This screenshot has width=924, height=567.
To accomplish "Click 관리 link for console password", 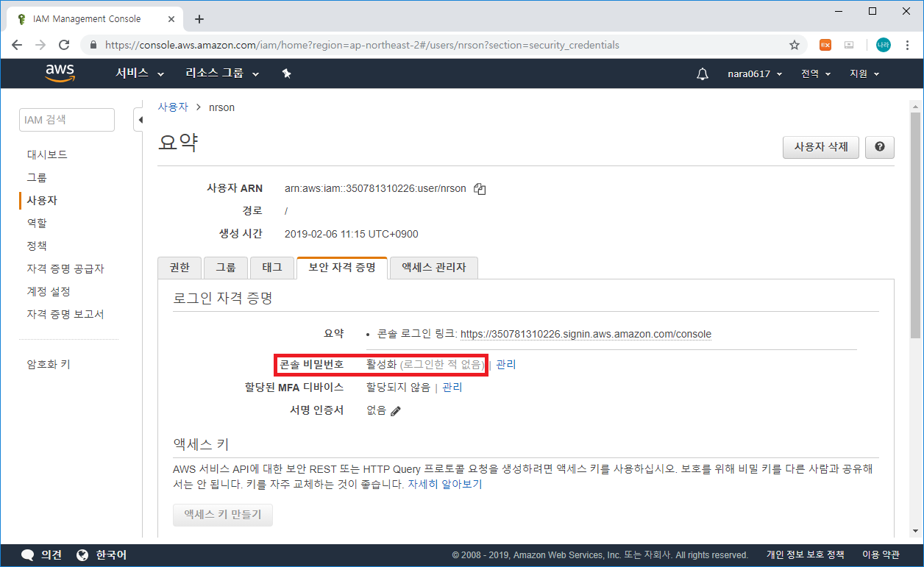I will [x=506, y=364].
